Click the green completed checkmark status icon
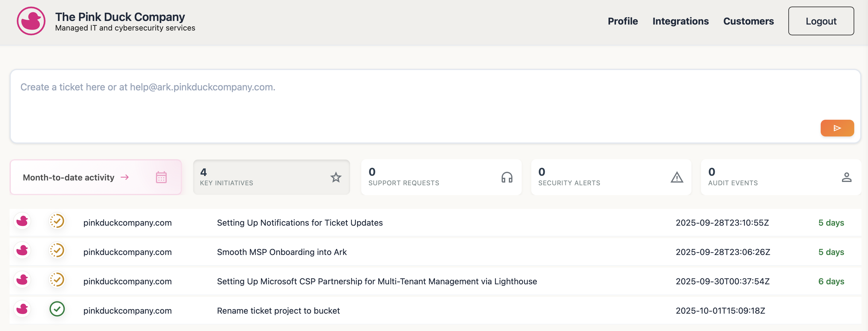868x331 pixels. tap(57, 309)
